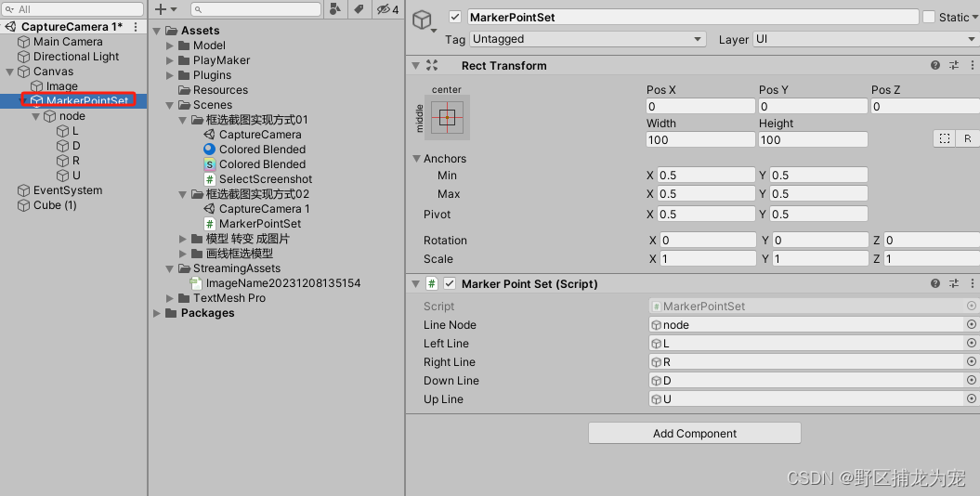This screenshot has height=496, width=980.
Task: Open object picker for Right Line
Action: [x=972, y=361]
